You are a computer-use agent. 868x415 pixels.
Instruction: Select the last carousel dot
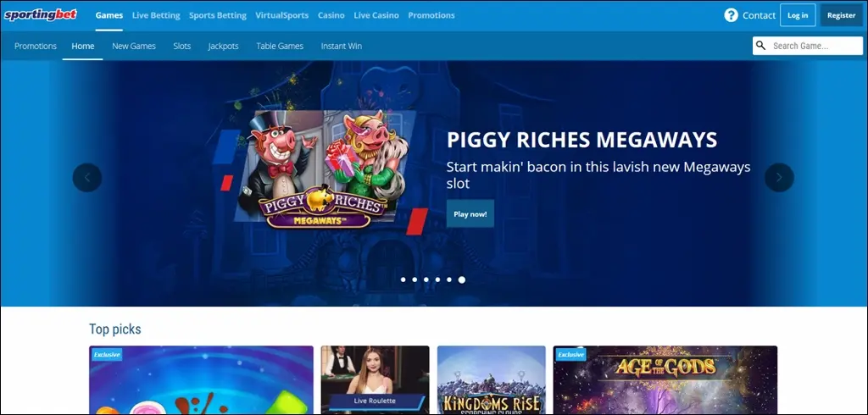[462, 280]
